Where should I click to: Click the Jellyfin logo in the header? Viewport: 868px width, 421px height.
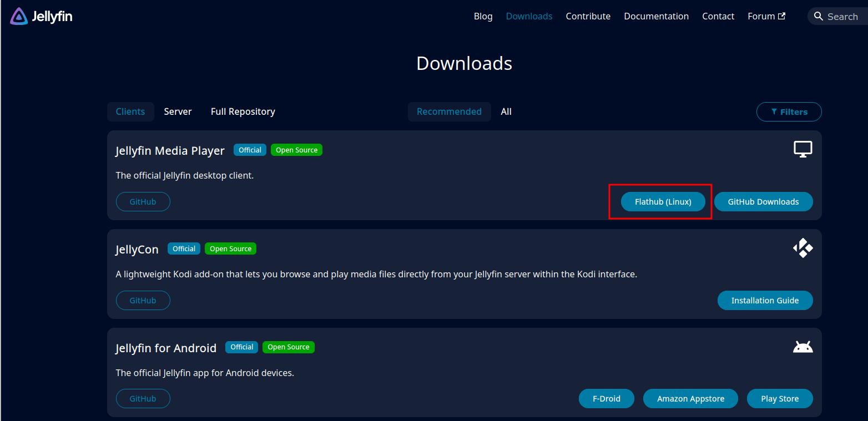tap(41, 17)
